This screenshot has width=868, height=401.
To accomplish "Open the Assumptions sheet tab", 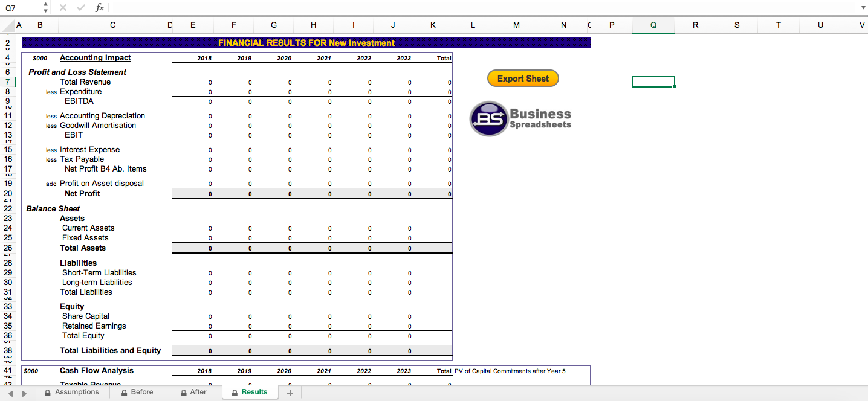I will coord(77,392).
